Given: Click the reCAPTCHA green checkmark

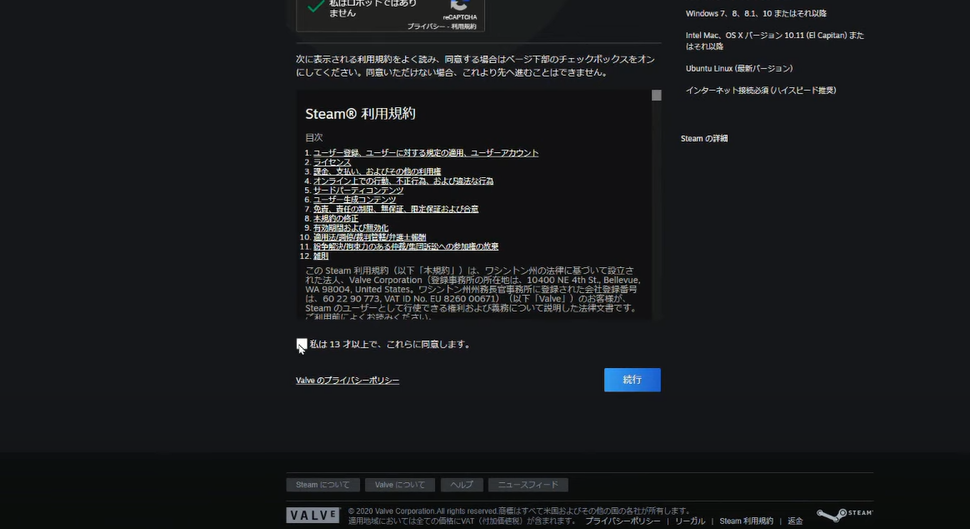Looking at the screenshot, I should (x=315, y=6).
